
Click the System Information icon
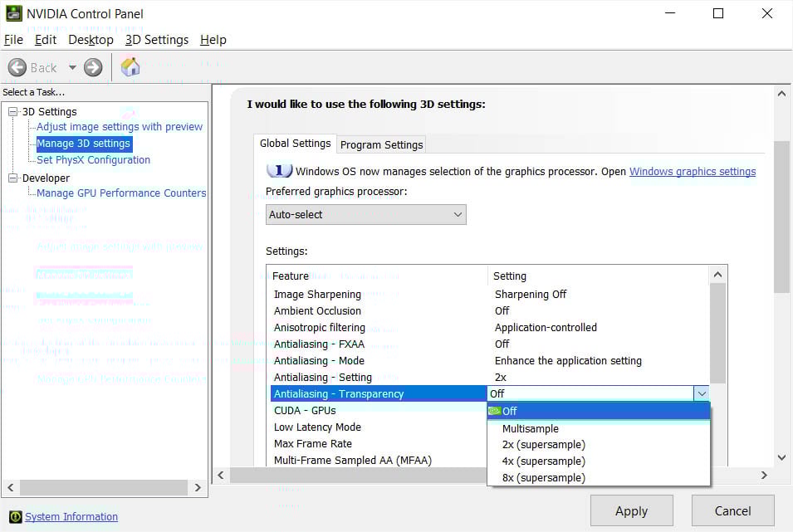pyautogui.click(x=16, y=516)
